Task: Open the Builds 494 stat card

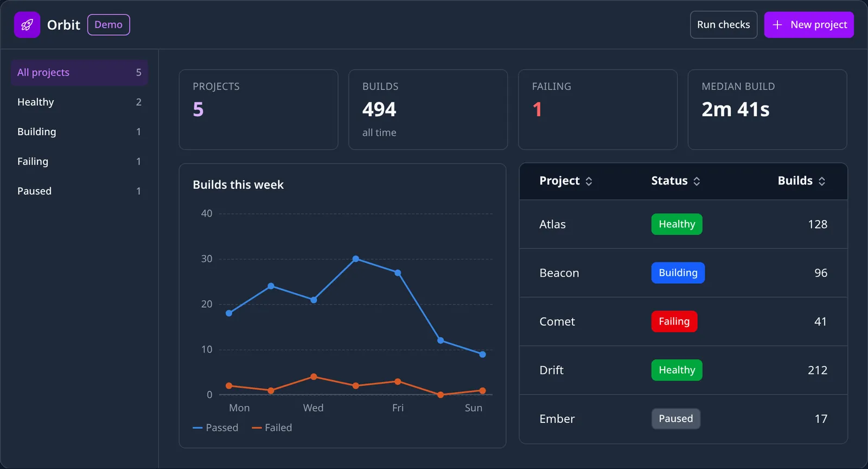Action: [x=428, y=110]
